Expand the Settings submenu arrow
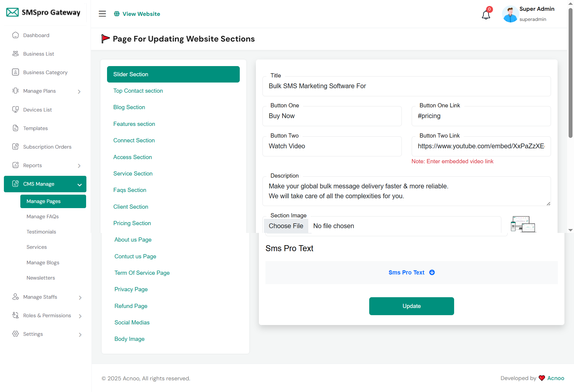The image size is (574, 392). 80,335
